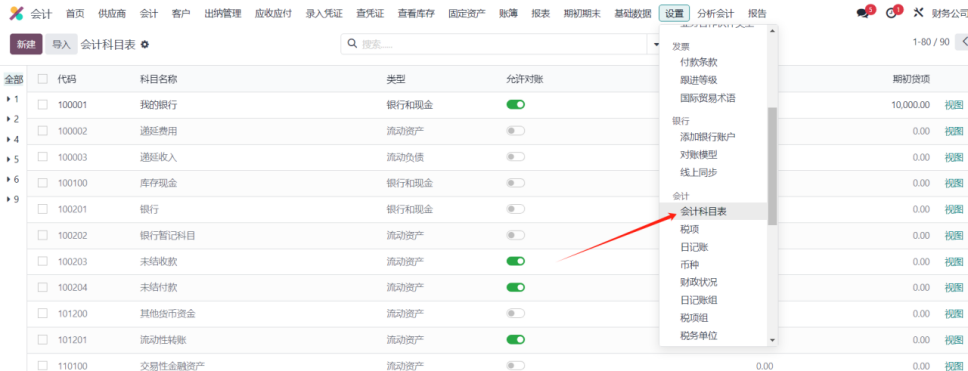The width and height of the screenshot is (968, 371).
Task: Click the 银行暂记科目 account name
Action: (168, 235)
